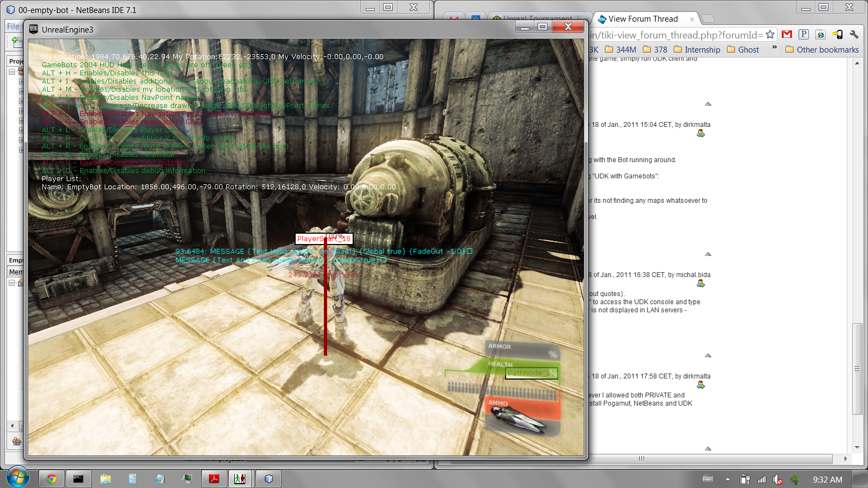
Task: Open the 378 bookmarks folder
Action: pyautogui.click(x=655, y=49)
